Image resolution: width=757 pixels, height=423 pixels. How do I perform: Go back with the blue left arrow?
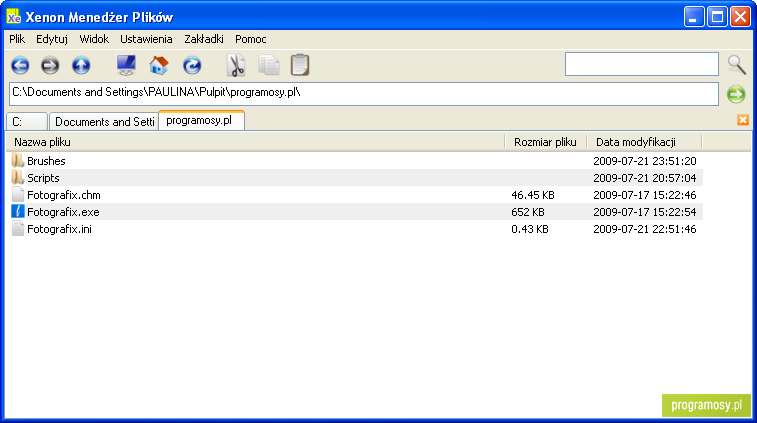point(20,65)
